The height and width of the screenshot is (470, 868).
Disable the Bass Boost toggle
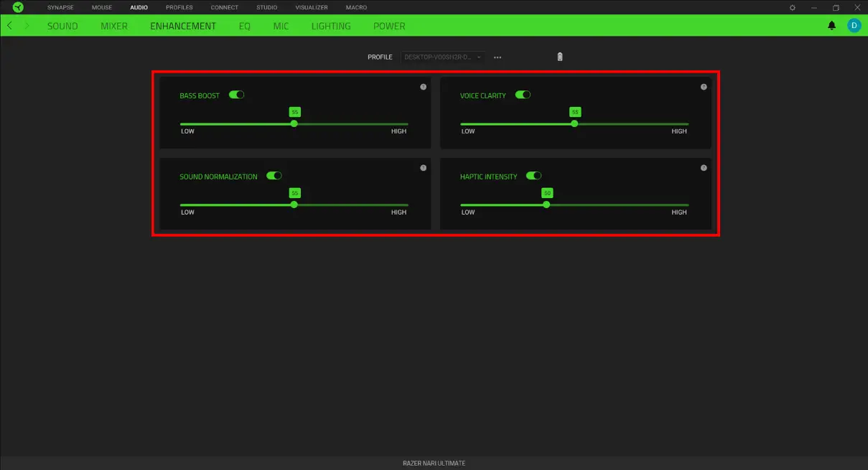[x=237, y=94]
